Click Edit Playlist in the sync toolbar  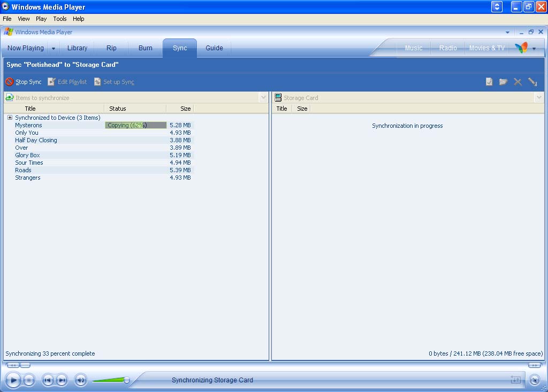67,82
